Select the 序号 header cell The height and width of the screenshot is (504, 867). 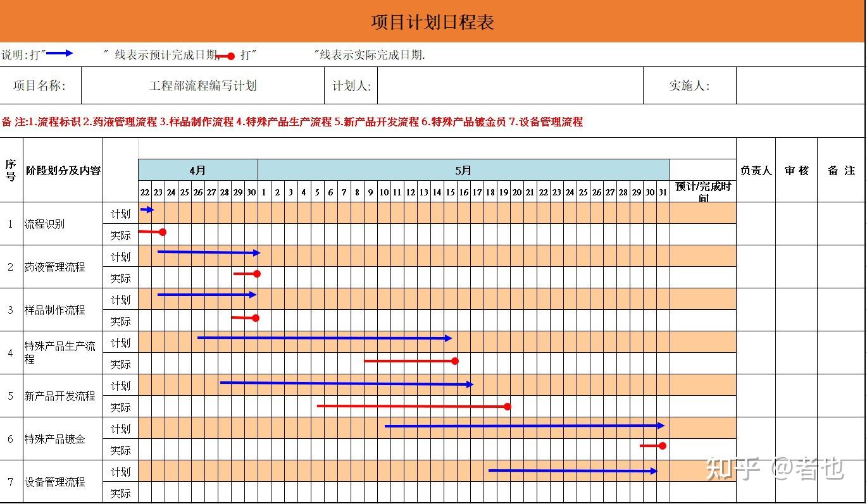click(11, 170)
